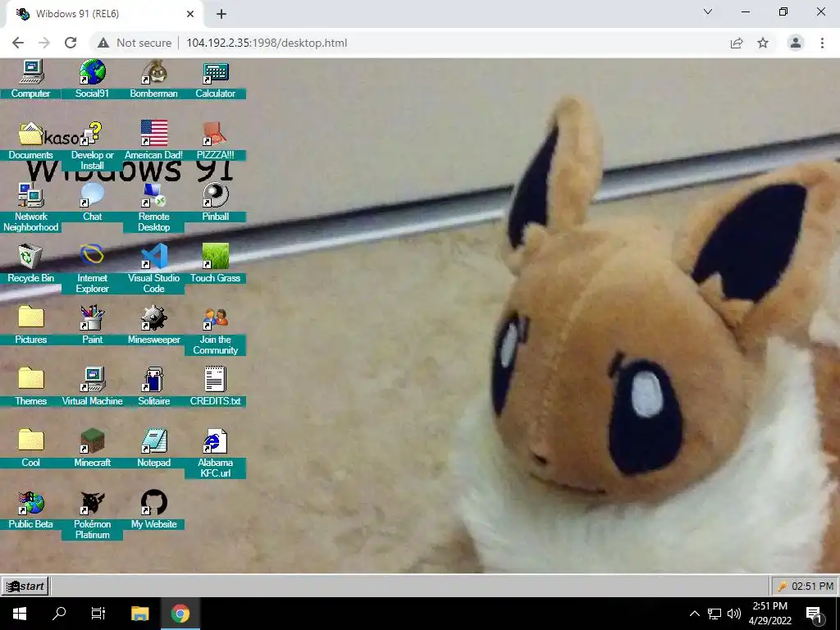The height and width of the screenshot is (630, 840).
Task: Open the network status tray icon
Action: click(x=714, y=614)
